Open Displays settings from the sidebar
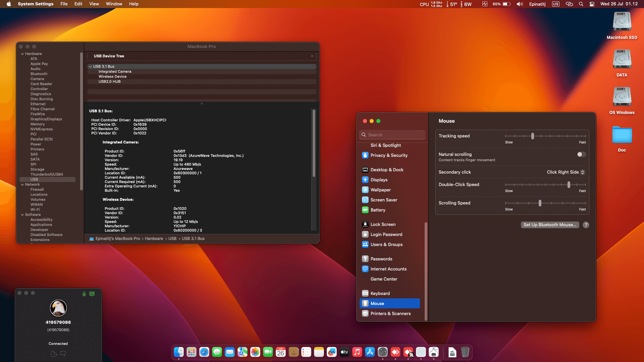Screen dimensions: 644x362 coord(379,180)
